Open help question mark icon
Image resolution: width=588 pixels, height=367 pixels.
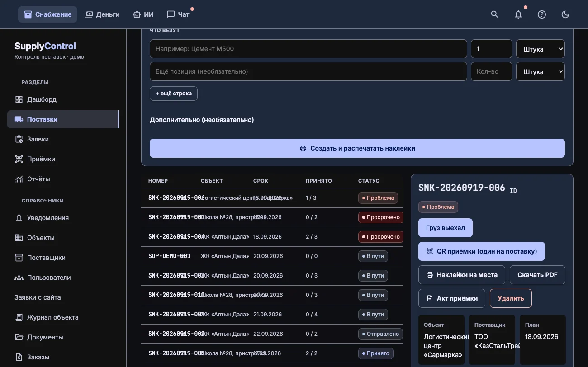(x=542, y=14)
